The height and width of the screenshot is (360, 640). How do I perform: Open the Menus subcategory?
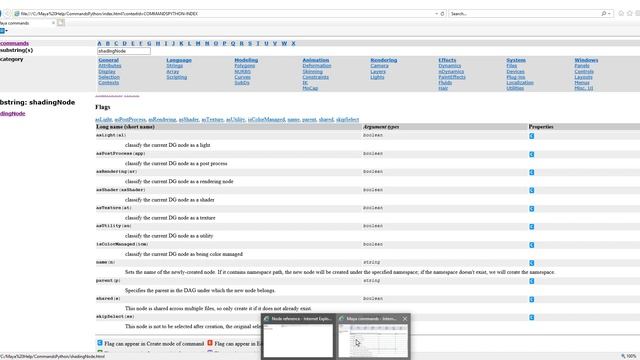tap(582, 83)
